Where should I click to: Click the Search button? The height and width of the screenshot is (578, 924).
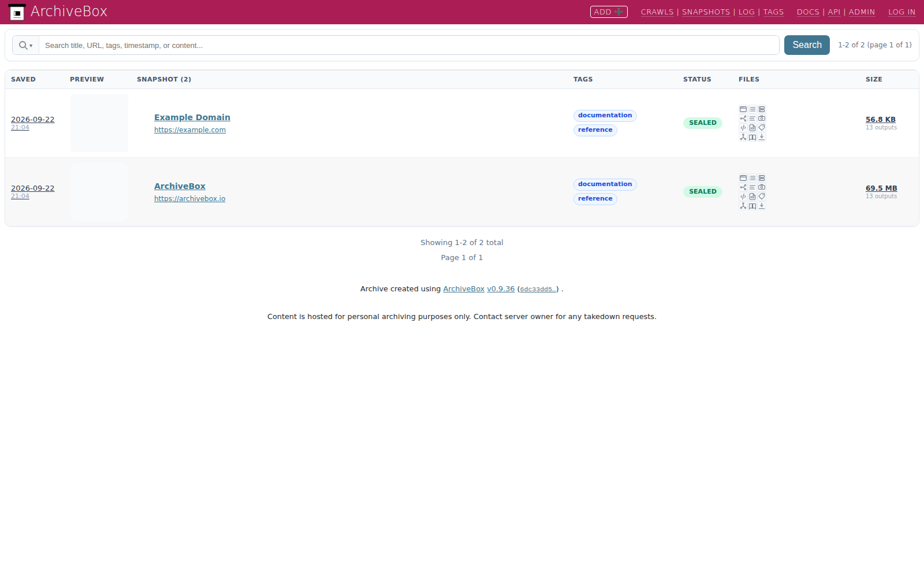click(x=807, y=45)
